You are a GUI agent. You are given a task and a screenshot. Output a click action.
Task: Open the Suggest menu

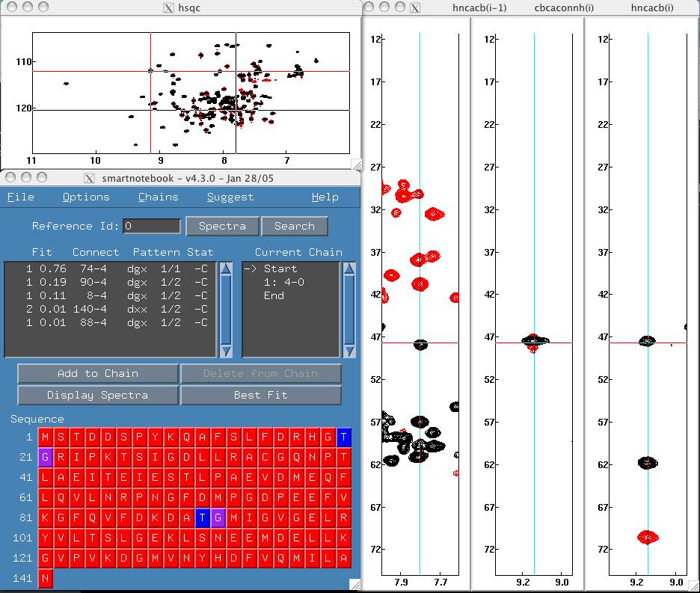coord(230,197)
